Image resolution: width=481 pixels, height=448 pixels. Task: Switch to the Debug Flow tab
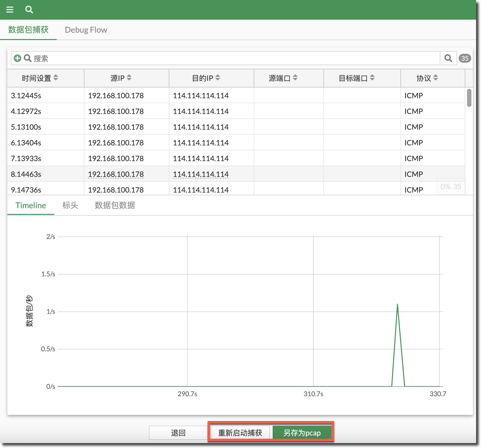(86, 30)
